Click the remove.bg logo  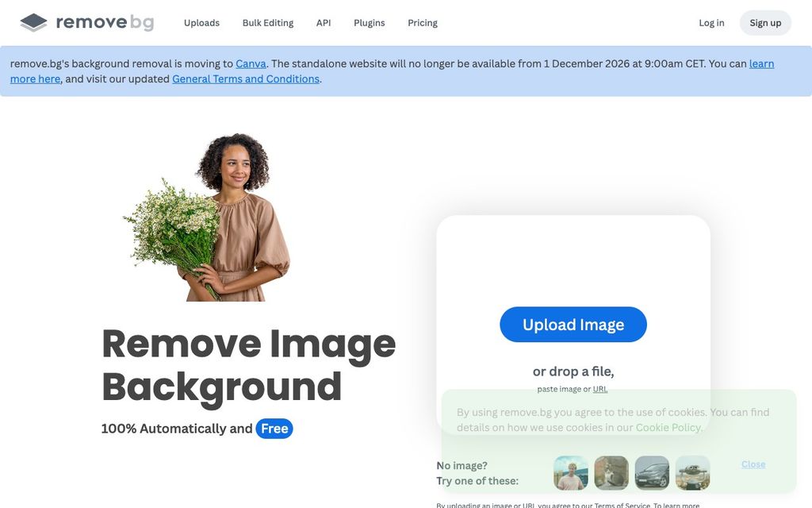(x=87, y=22)
